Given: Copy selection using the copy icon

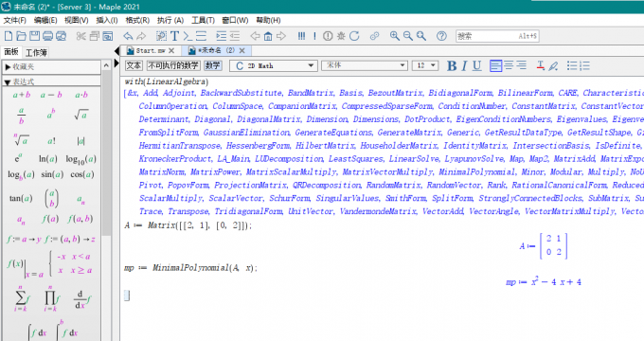Looking at the screenshot, I should coord(94,36).
